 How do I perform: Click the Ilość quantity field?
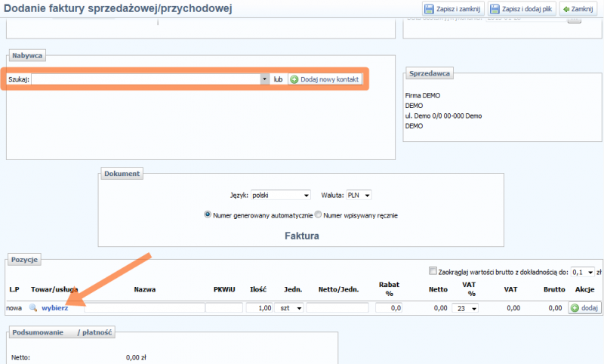[x=260, y=308]
